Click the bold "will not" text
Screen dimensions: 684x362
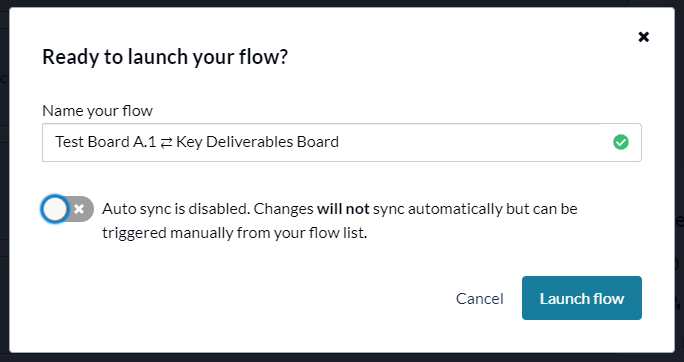click(x=343, y=209)
